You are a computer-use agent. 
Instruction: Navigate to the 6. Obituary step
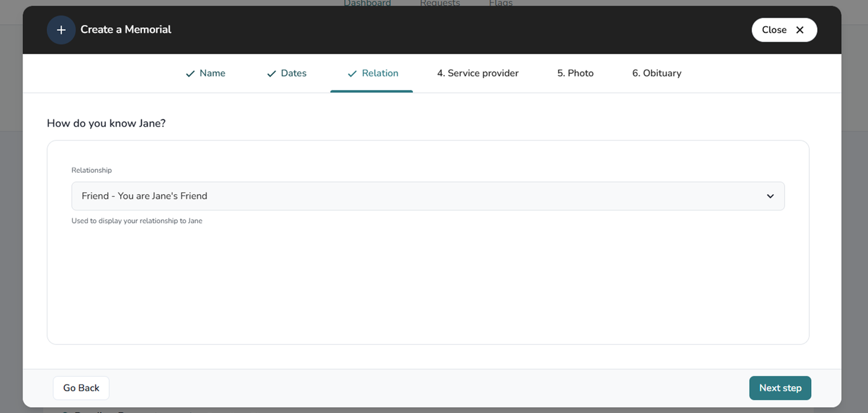click(x=656, y=73)
